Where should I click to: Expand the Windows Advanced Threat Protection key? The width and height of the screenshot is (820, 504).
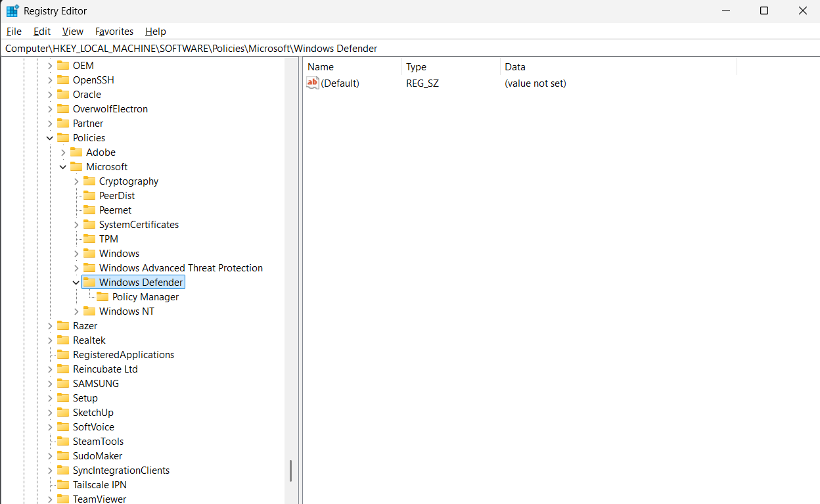click(x=76, y=268)
